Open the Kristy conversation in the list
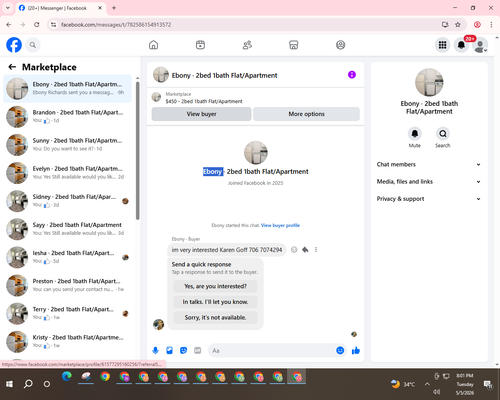Screen dimensions: 500x400 (67, 342)
